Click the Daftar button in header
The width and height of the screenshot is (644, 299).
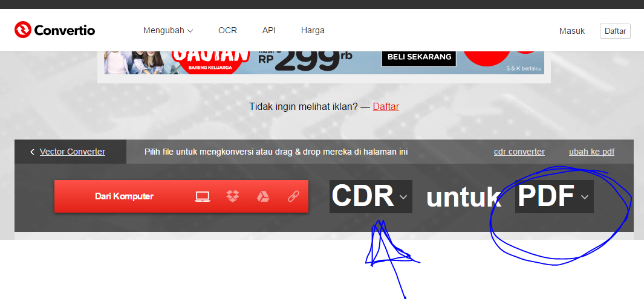click(x=615, y=31)
